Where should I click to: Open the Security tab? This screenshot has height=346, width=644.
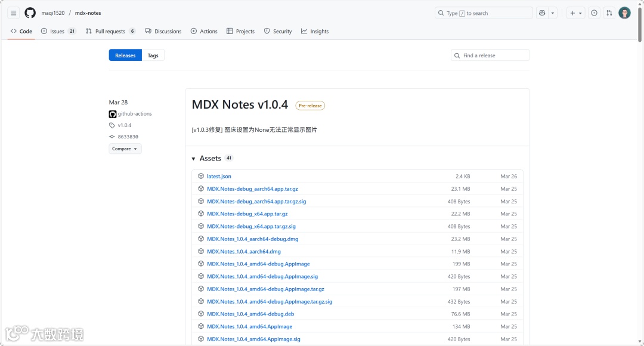click(x=278, y=31)
